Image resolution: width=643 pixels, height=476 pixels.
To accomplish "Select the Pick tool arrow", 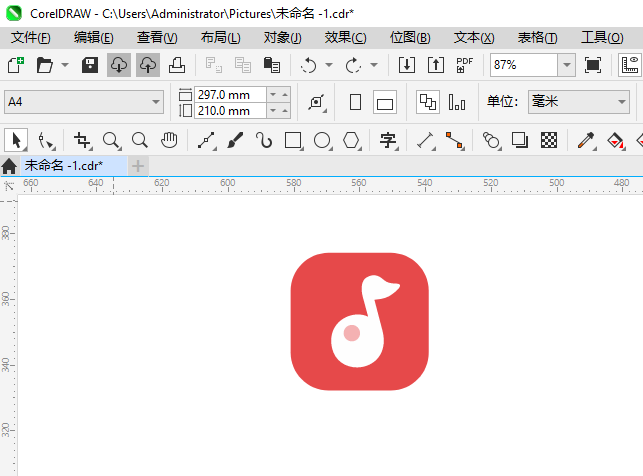I will (16, 140).
